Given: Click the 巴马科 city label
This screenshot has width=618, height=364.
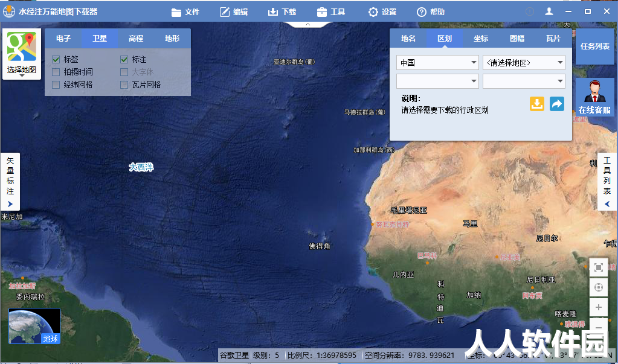Looking at the screenshot, I should pos(427,256).
